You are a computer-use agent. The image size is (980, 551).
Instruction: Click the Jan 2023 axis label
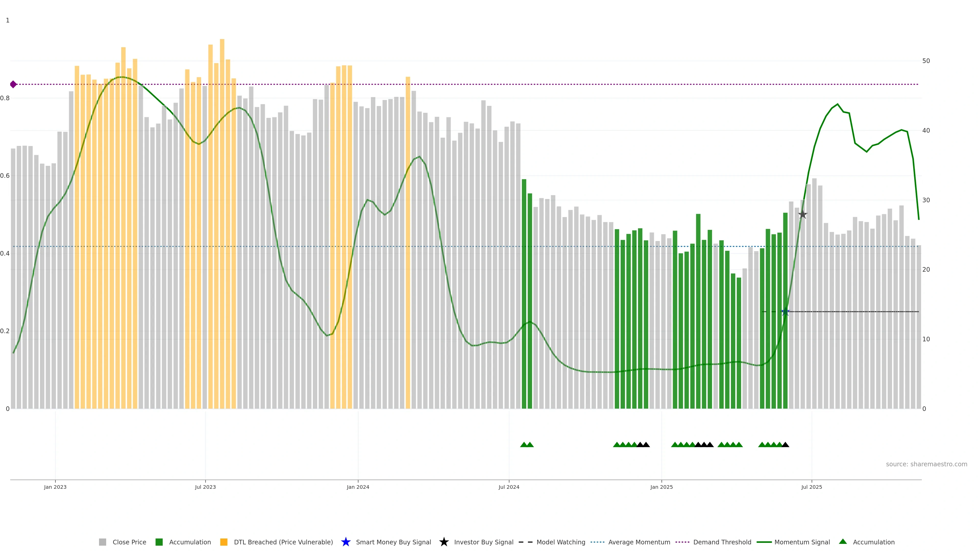tap(55, 487)
